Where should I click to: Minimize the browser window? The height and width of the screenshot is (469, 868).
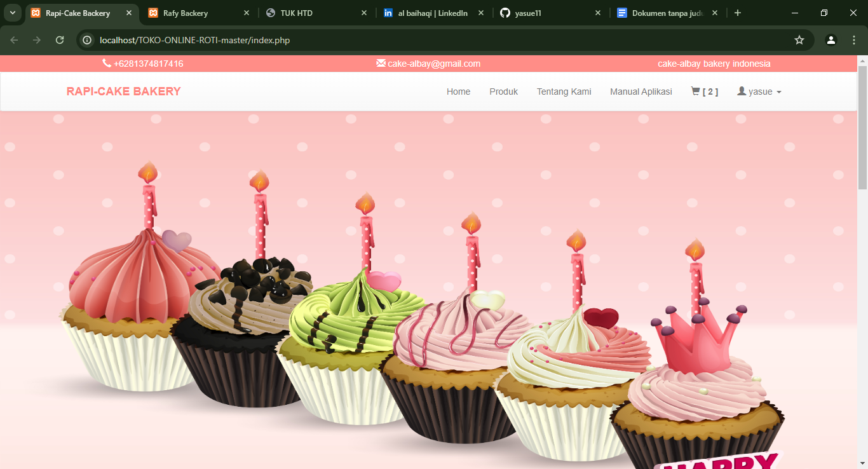click(x=795, y=13)
